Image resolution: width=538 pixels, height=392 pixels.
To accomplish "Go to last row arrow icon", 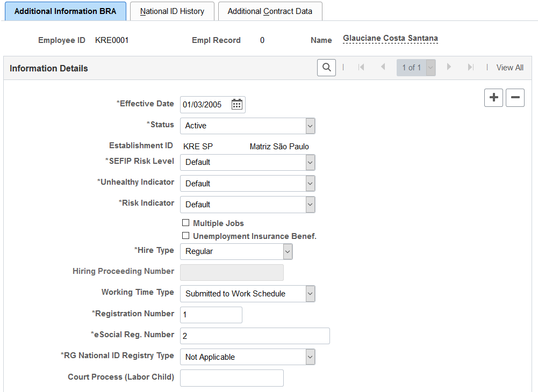I will click(x=471, y=67).
